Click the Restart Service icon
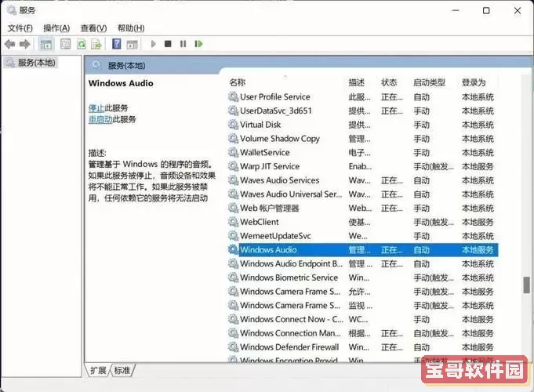 point(198,44)
